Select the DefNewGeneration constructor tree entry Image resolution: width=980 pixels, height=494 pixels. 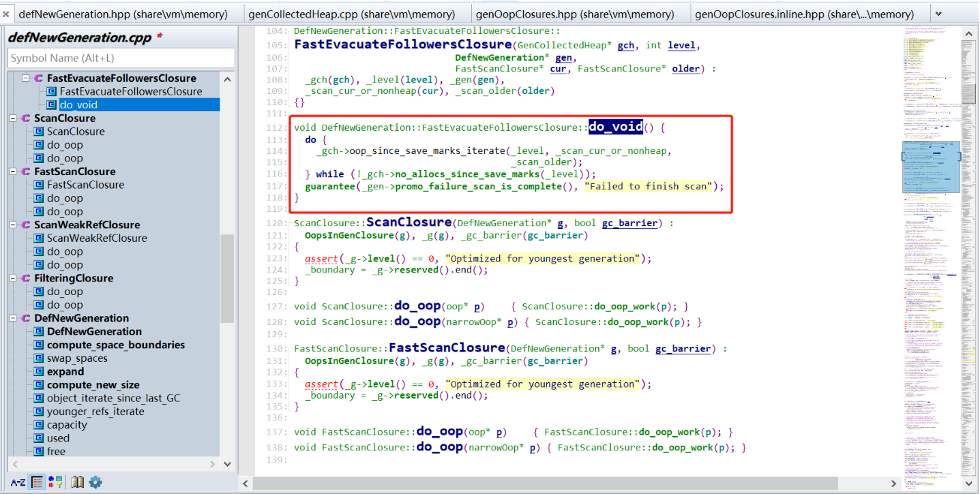94,332
